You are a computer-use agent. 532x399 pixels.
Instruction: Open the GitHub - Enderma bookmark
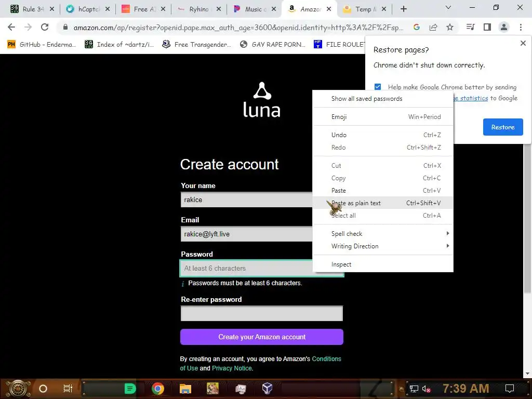pos(42,45)
